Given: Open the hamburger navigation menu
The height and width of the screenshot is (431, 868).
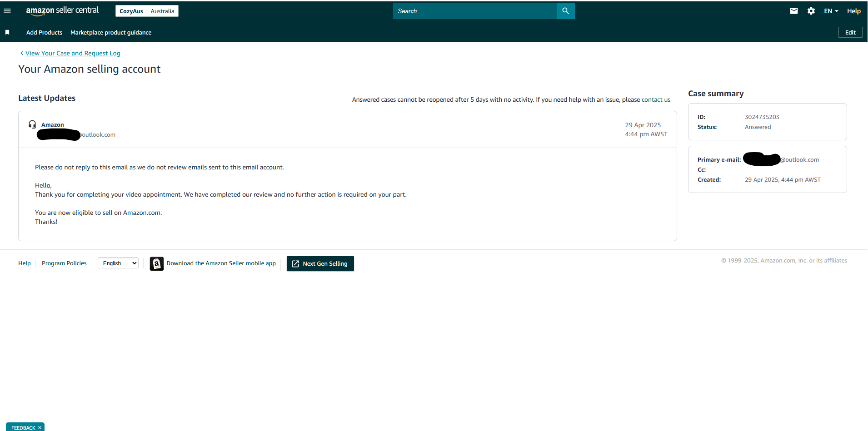Looking at the screenshot, I should [7, 11].
